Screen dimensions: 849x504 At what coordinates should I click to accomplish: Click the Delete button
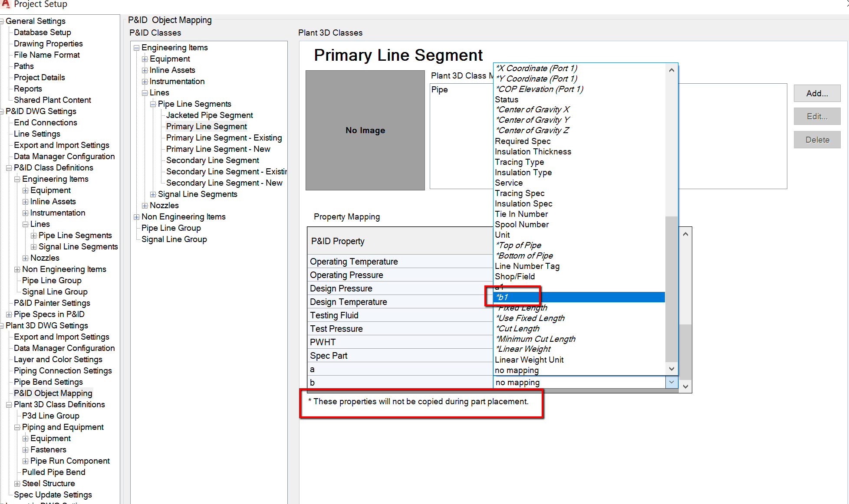coord(816,140)
